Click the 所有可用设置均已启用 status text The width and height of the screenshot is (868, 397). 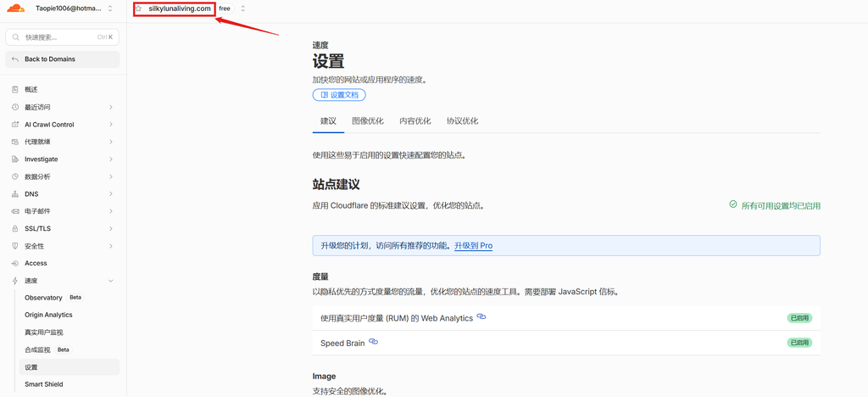coord(781,205)
